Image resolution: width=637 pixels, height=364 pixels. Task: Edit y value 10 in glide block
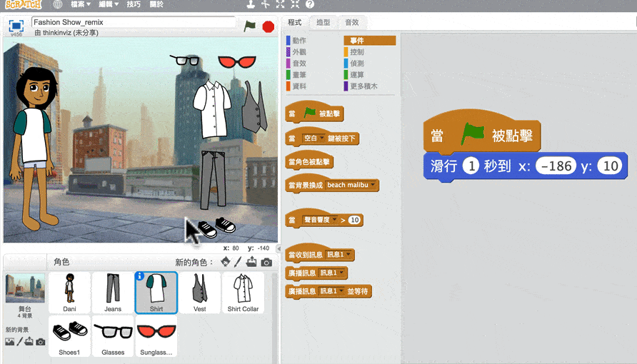610,166
